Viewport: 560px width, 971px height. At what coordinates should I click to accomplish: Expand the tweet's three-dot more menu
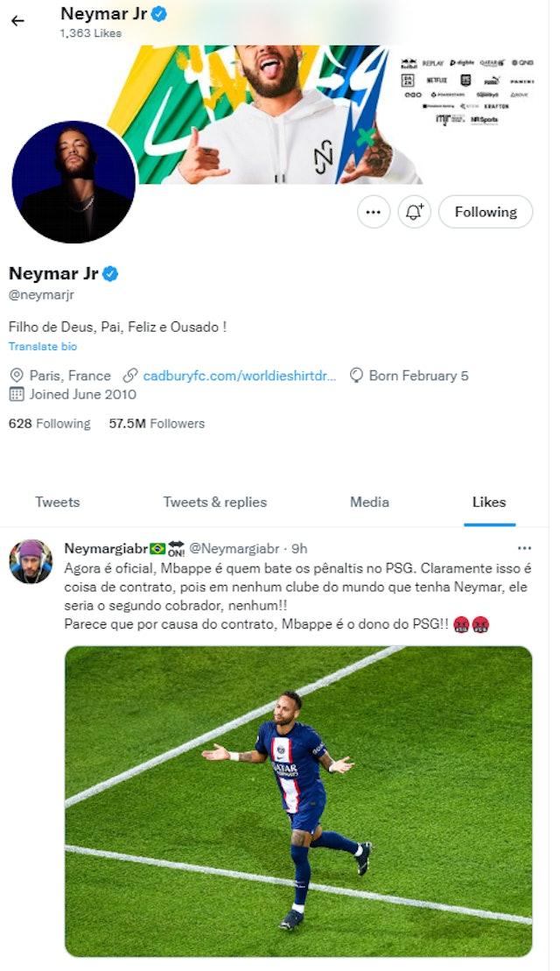(524, 549)
